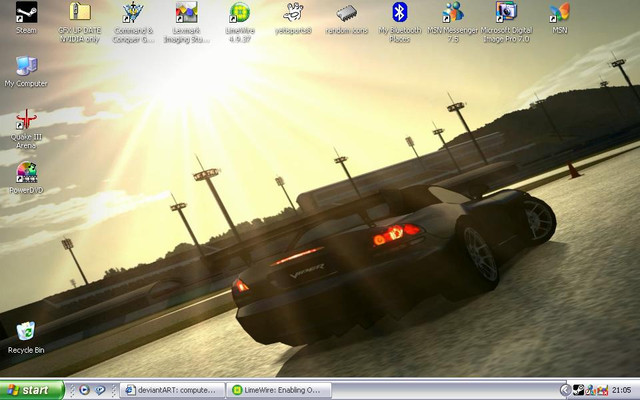Open the Steam desktop shortcut
The width and height of the screenshot is (640, 400).
click(26, 14)
